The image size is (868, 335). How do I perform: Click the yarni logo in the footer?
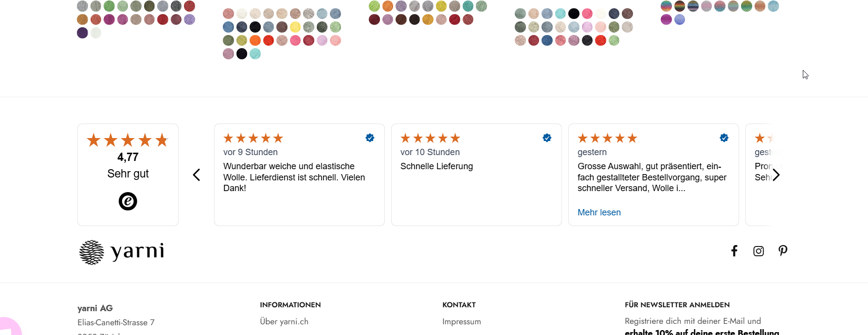click(x=122, y=252)
